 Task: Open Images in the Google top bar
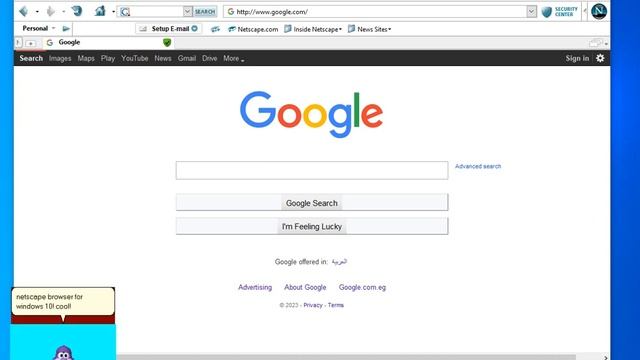pos(60,58)
